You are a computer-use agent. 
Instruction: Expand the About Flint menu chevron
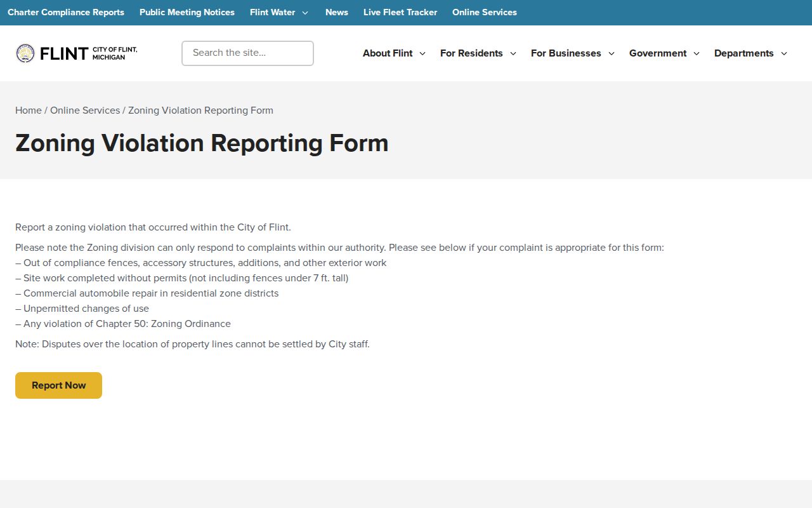coord(422,53)
